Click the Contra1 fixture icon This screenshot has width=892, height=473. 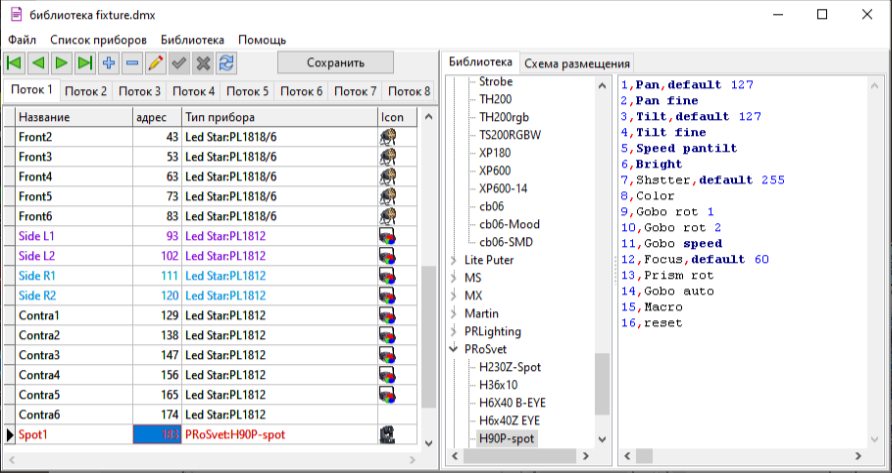[x=387, y=315]
